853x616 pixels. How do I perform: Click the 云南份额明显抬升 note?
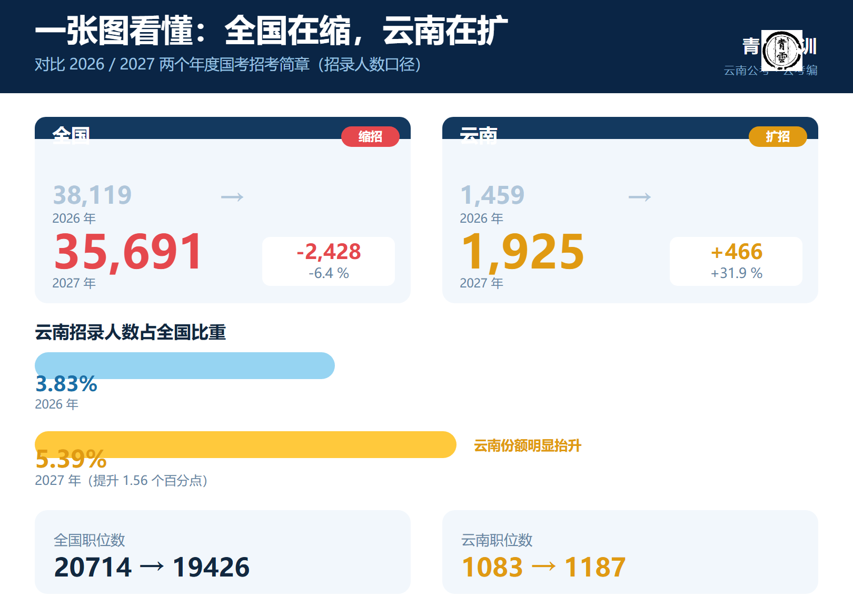528,446
